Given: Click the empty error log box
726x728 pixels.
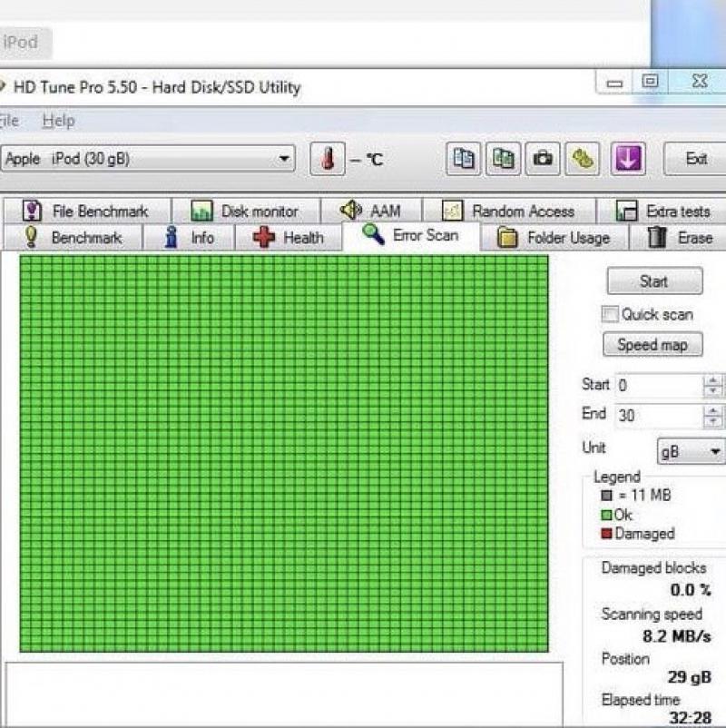Looking at the screenshot, I should pyautogui.click(x=284, y=694).
